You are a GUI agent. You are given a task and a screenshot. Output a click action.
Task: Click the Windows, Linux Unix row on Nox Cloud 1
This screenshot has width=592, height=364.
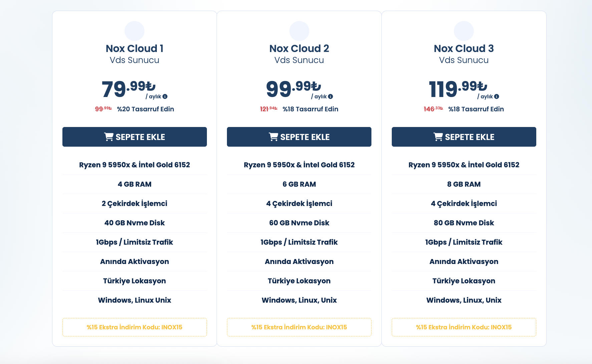[x=134, y=300]
